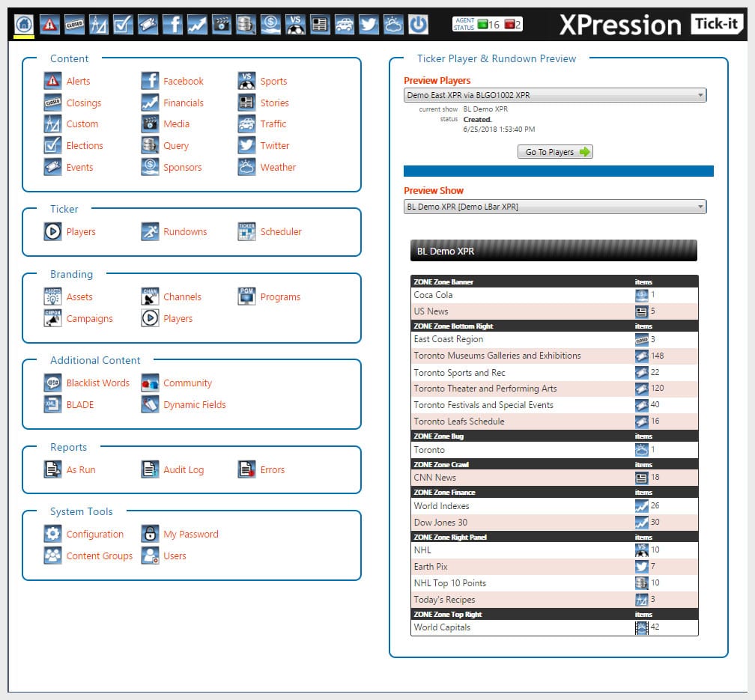The height and width of the screenshot is (700, 755).
Task: Open the BLADE link
Action: 80,405
